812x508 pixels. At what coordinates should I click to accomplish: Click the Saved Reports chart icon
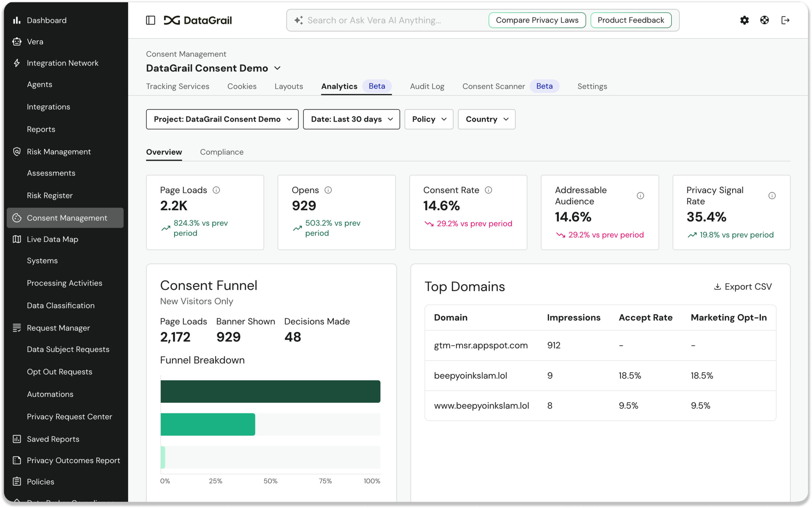16,439
